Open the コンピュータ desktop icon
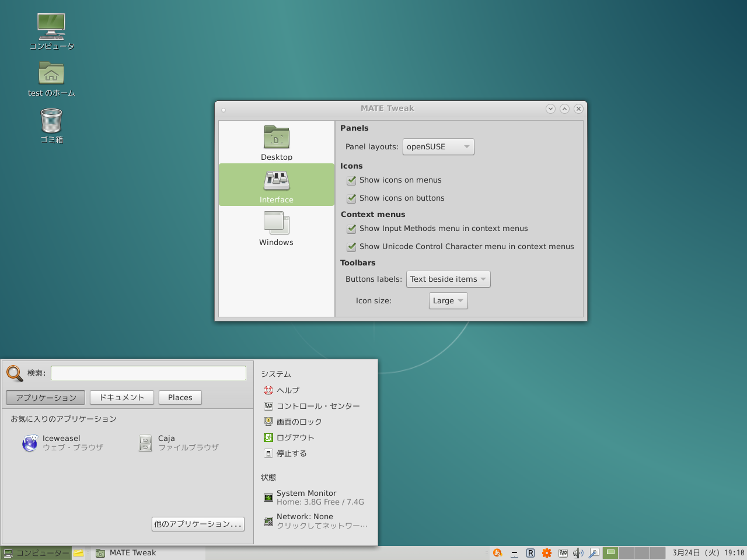747x560 pixels. click(51, 32)
